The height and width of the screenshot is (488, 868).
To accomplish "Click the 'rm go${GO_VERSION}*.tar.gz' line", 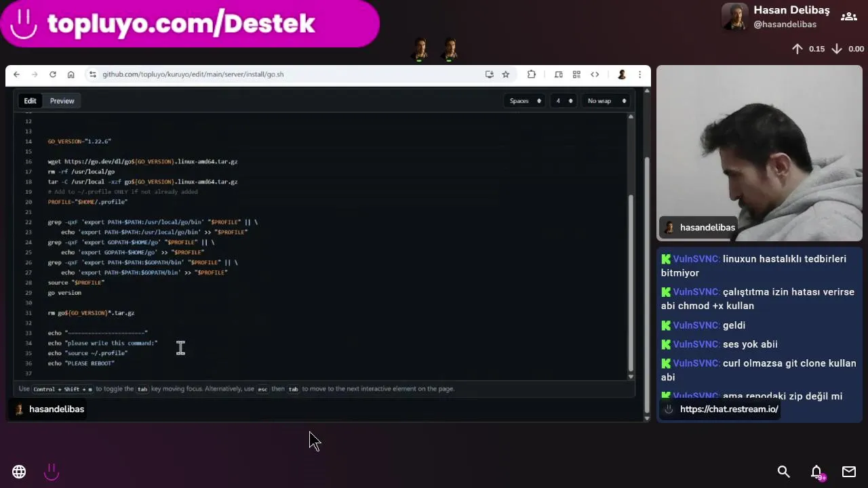I will [x=91, y=313].
